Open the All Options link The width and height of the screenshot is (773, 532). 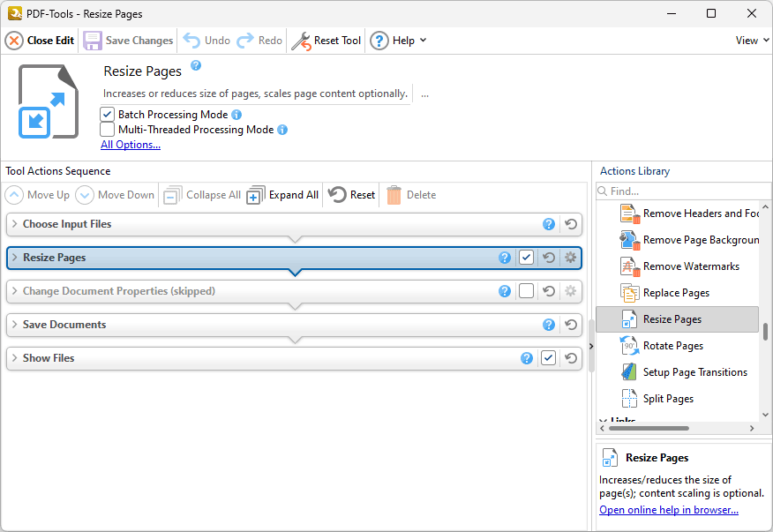131,145
